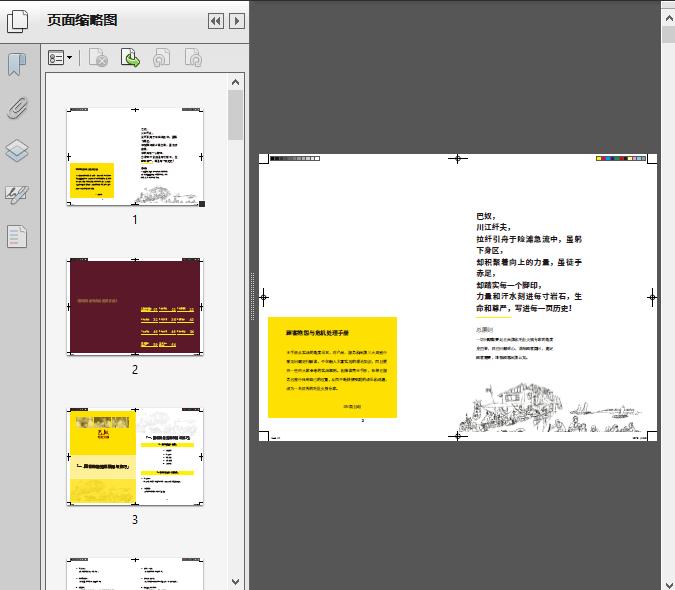Click the right-arrow expand button in panel header
675x590 pixels.
(237, 21)
